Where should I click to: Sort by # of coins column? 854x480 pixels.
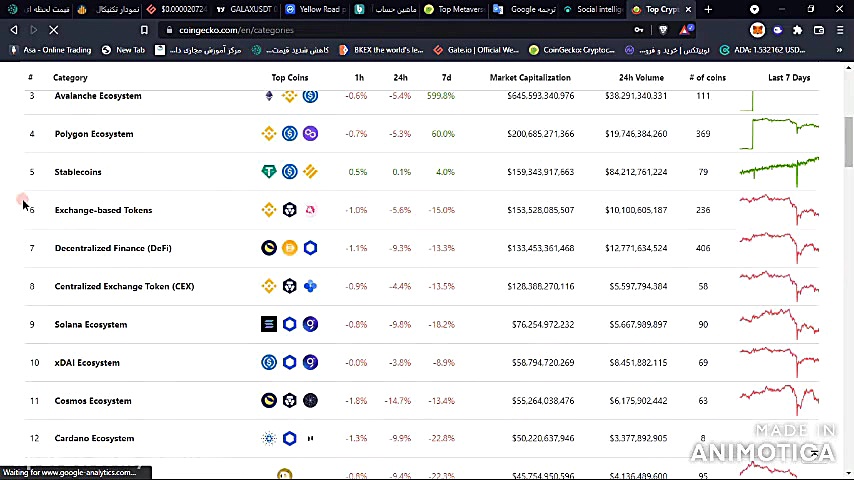pyautogui.click(x=707, y=77)
